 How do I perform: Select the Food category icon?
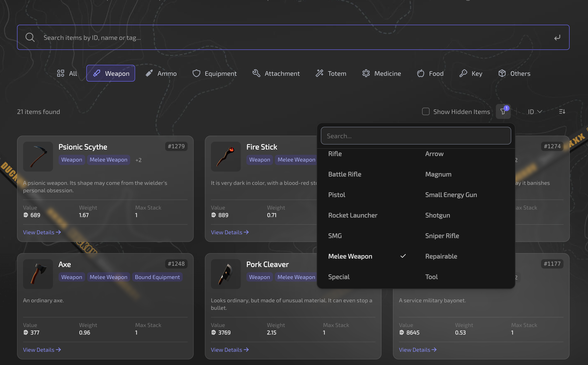[420, 73]
